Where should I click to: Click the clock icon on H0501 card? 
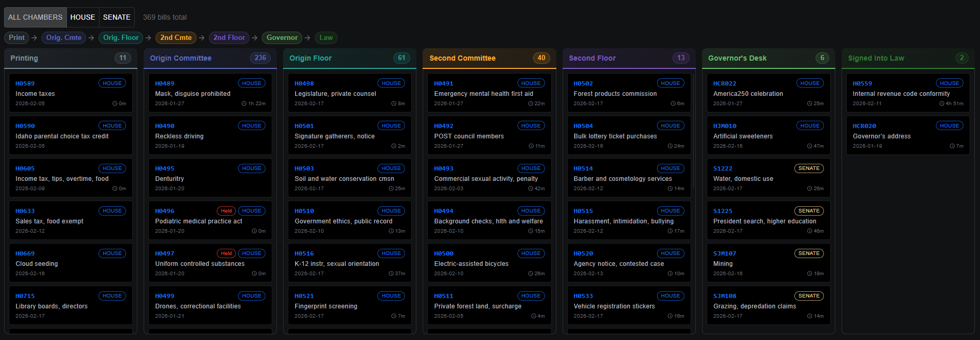(394, 146)
